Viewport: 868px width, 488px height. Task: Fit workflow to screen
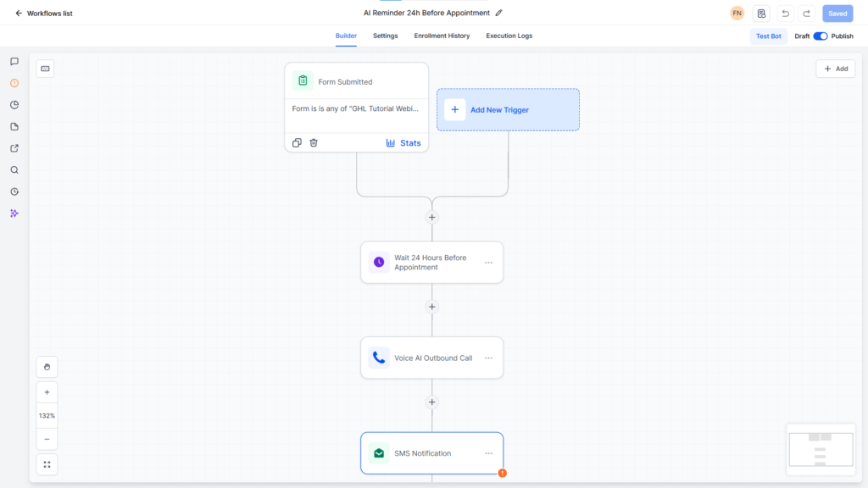click(47, 465)
